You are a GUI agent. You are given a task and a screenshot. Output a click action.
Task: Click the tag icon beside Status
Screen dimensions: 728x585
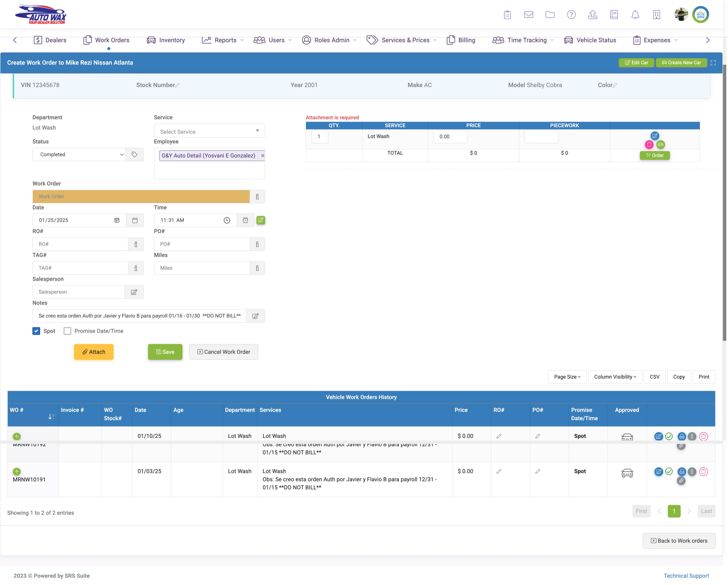tap(134, 155)
